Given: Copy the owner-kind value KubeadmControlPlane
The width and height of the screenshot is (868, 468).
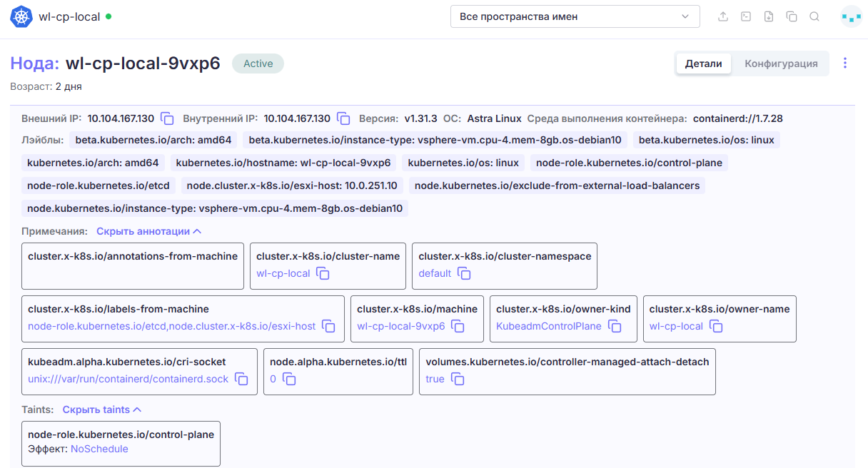Looking at the screenshot, I should pos(615,326).
